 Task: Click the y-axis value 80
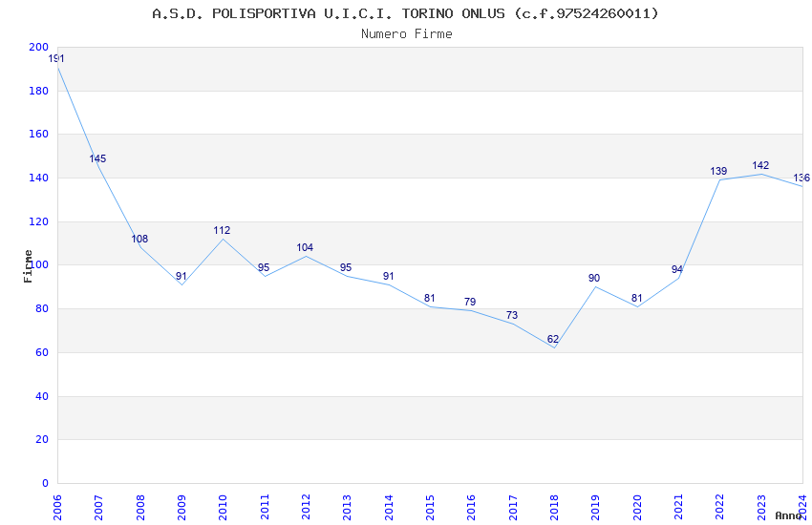[42, 308]
